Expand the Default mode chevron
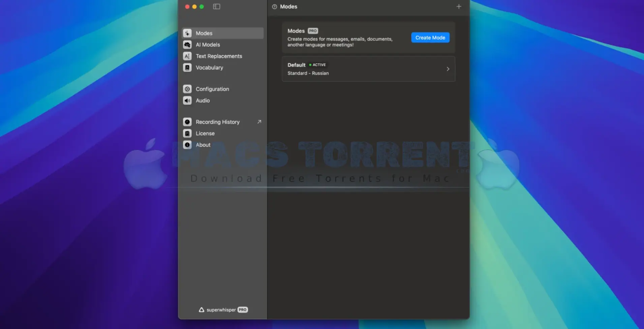Image resolution: width=644 pixels, height=329 pixels. [x=448, y=69]
